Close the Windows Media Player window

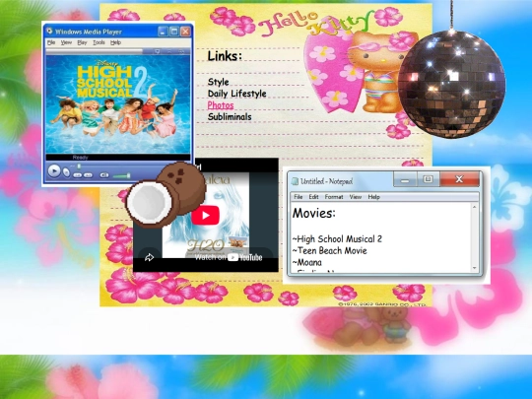(x=185, y=32)
